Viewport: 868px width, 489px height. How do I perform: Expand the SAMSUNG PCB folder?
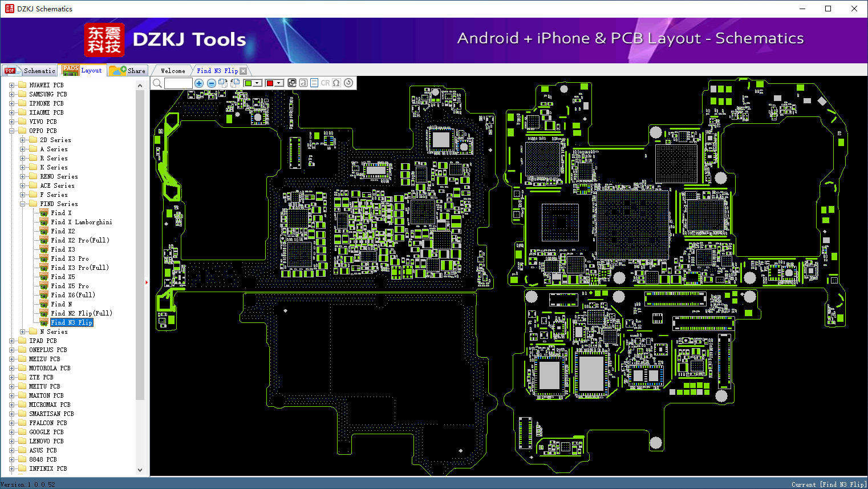click(x=11, y=94)
